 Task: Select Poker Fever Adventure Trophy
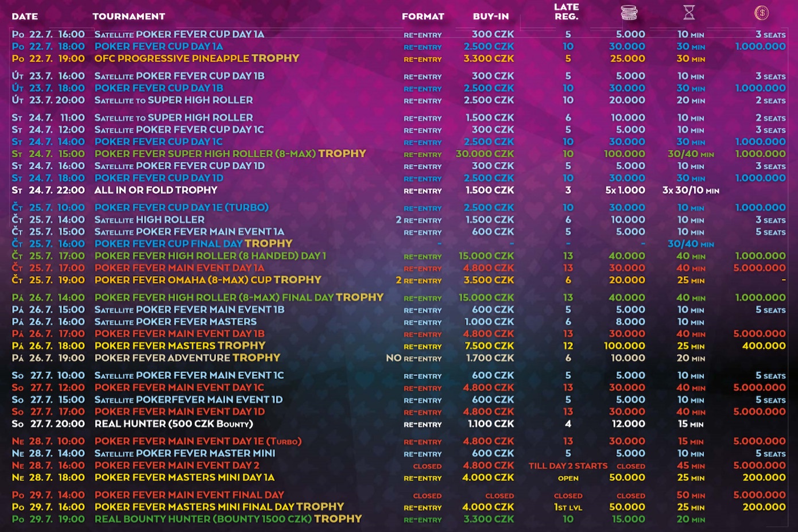[187, 358]
